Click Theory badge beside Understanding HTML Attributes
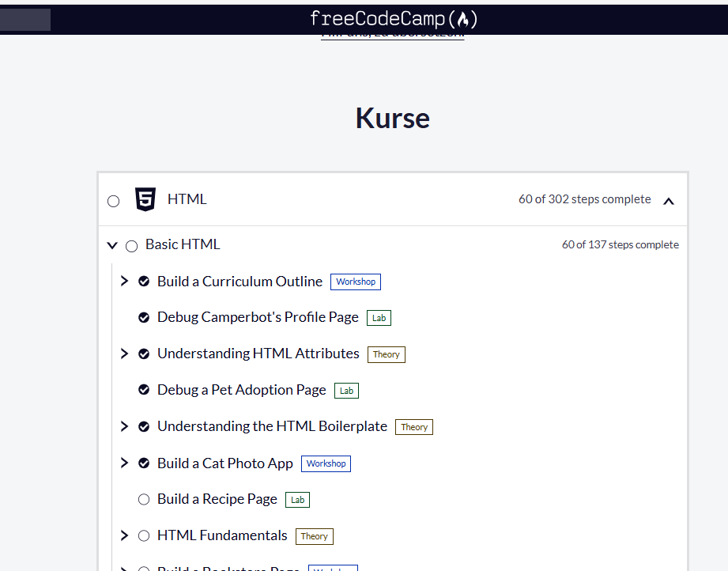Viewport: 728px width, 571px height. pyautogui.click(x=387, y=354)
